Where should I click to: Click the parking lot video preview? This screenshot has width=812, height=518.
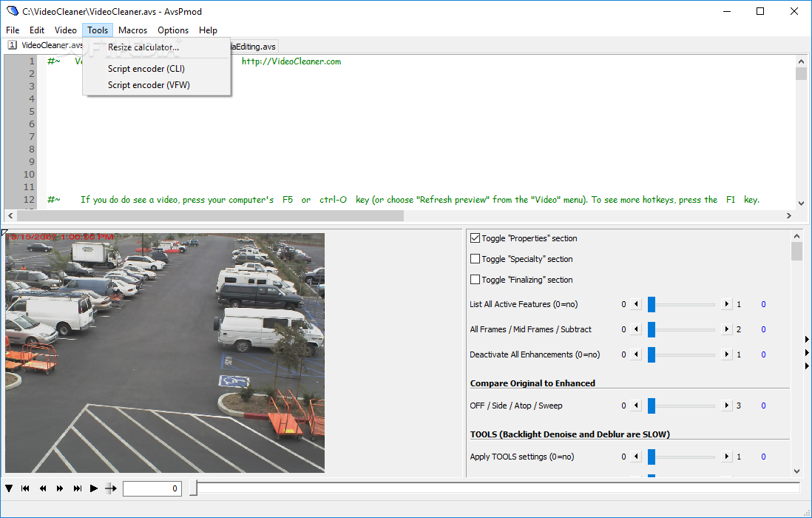coord(165,353)
